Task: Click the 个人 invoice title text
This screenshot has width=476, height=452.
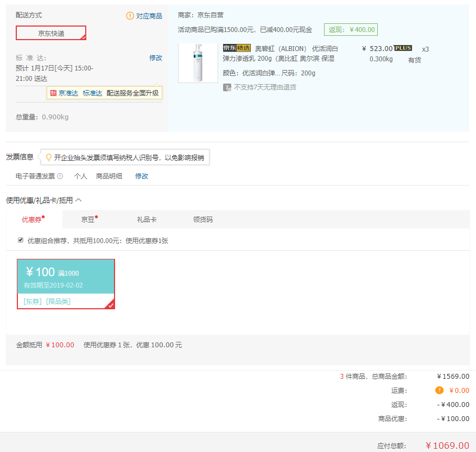Action: pyautogui.click(x=80, y=176)
